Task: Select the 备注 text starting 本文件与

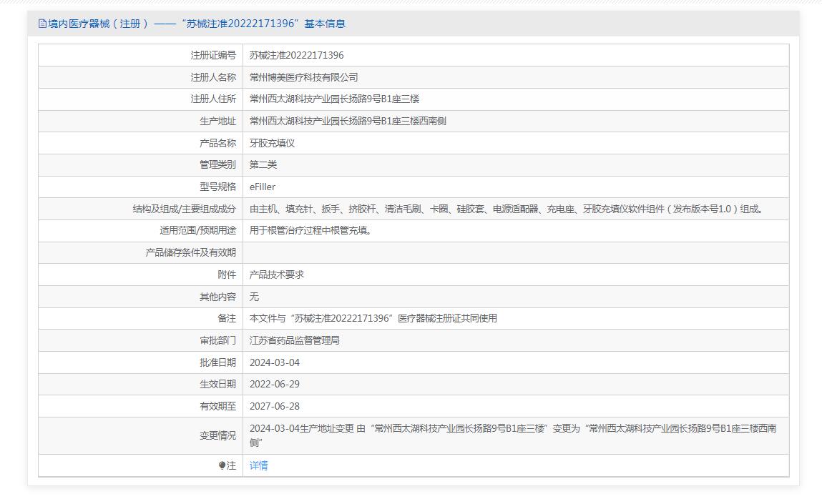Action: coord(373,318)
